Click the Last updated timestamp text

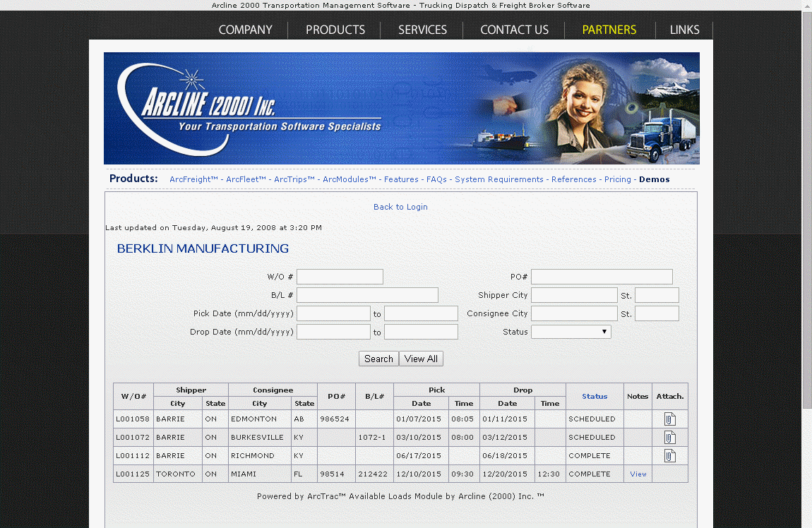(213, 227)
